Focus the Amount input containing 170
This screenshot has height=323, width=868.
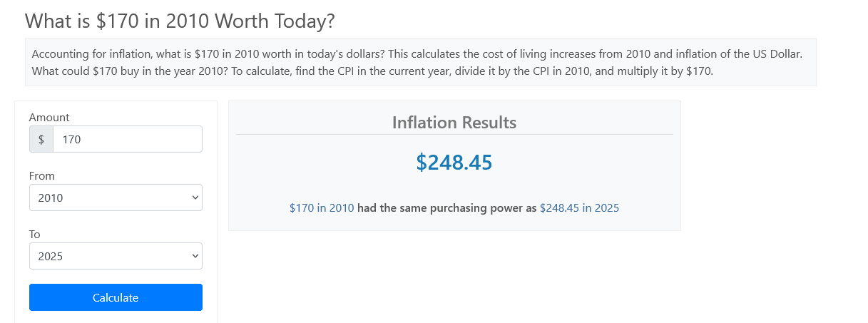pos(127,140)
